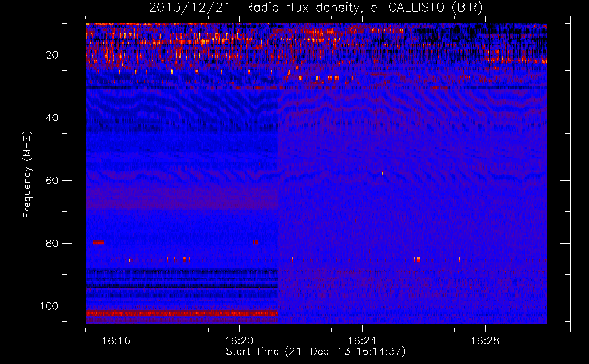Click the 16:24 time tick label
The width and height of the screenshot is (589, 364).
[362, 341]
